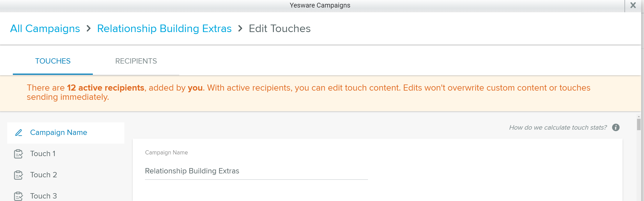The height and width of the screenshot is (201, 644).
Task: Click the Campaign Name text field
Action: [256, 171]
